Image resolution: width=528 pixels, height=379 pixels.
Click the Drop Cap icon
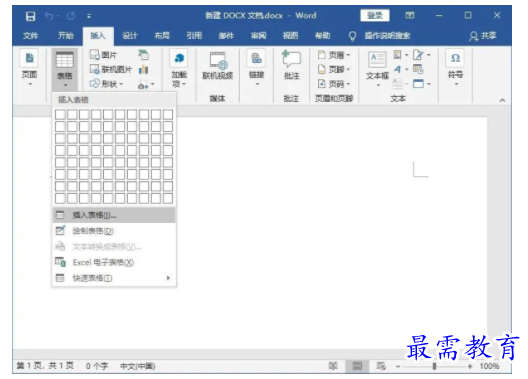click(401, 83)
